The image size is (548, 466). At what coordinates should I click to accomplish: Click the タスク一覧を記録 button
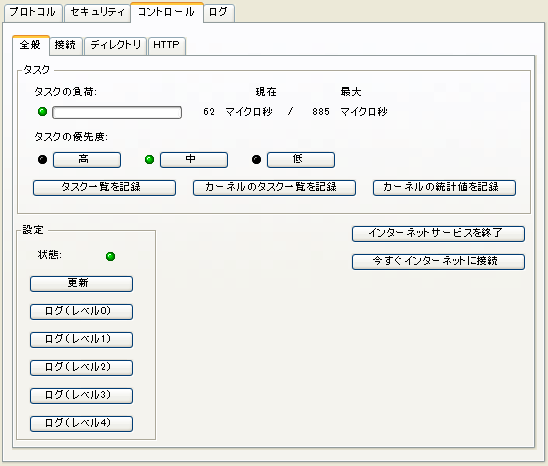104,188
